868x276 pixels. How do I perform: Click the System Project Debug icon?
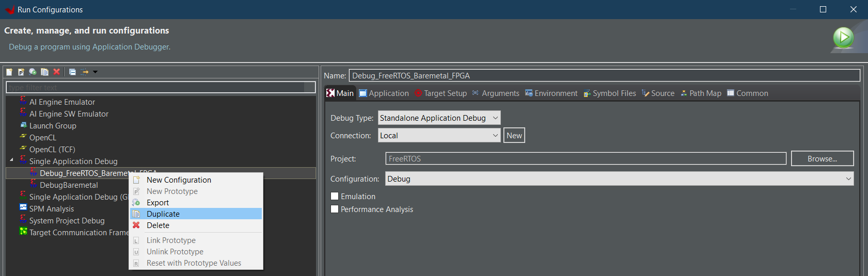23,220
